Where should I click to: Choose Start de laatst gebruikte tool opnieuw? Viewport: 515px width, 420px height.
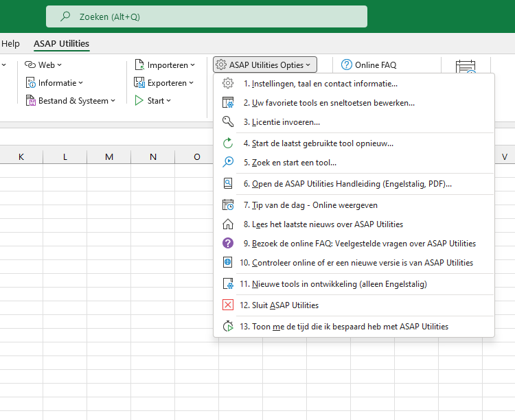click(354, 143)
